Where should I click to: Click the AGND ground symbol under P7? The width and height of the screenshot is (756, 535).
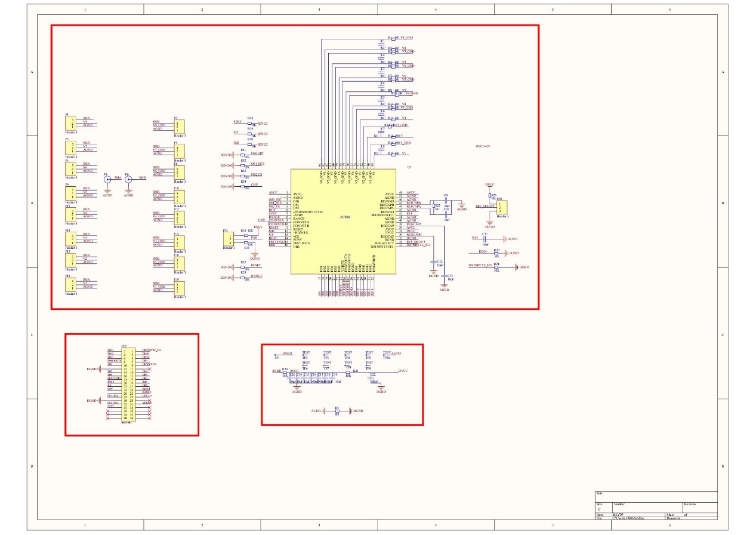tap(107, 192)
